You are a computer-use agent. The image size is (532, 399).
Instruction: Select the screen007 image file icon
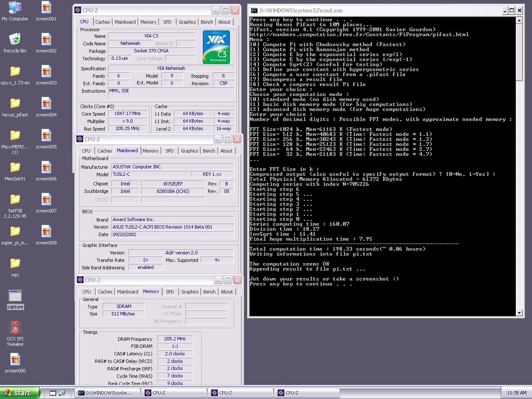(x=46, y=199)
